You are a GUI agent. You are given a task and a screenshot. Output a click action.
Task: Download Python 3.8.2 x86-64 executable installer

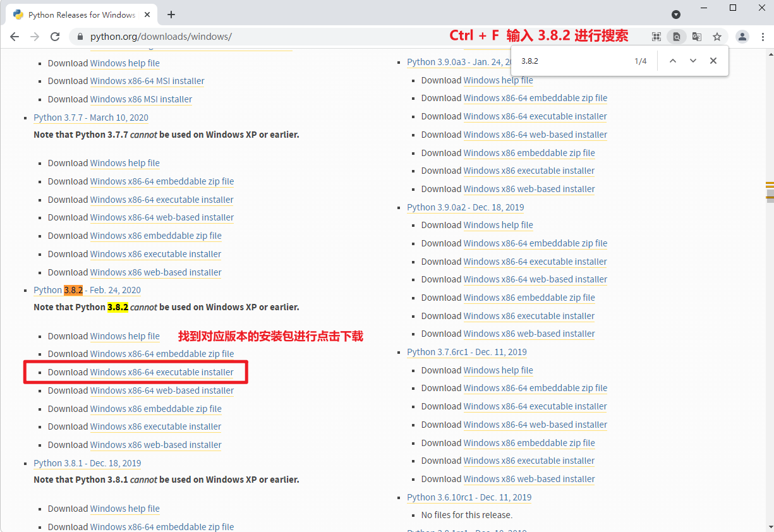click(162, 372)
